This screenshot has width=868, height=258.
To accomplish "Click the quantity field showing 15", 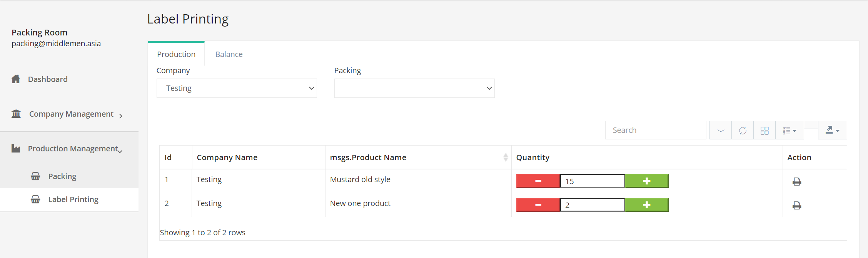I will (593, 181).
